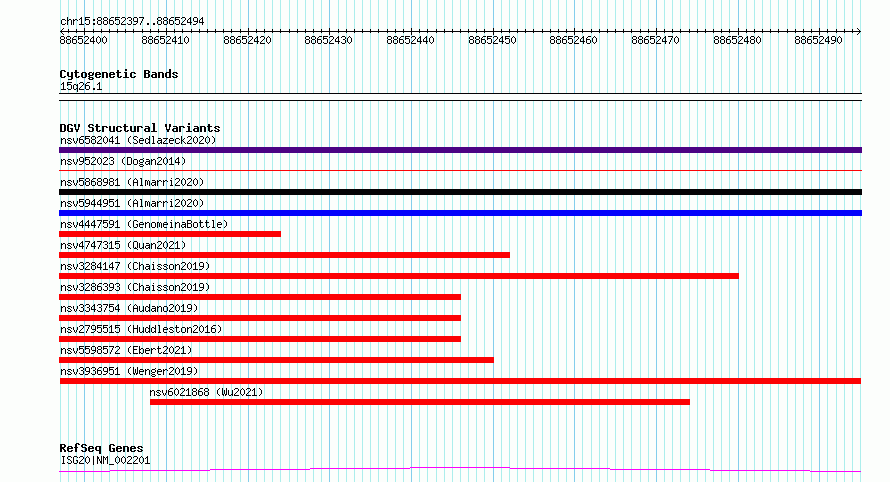This screenshot has height=482, width=890.
Task: Click nsv2795515 (Huddleston2016) variant label
Action: coord(141,329)
